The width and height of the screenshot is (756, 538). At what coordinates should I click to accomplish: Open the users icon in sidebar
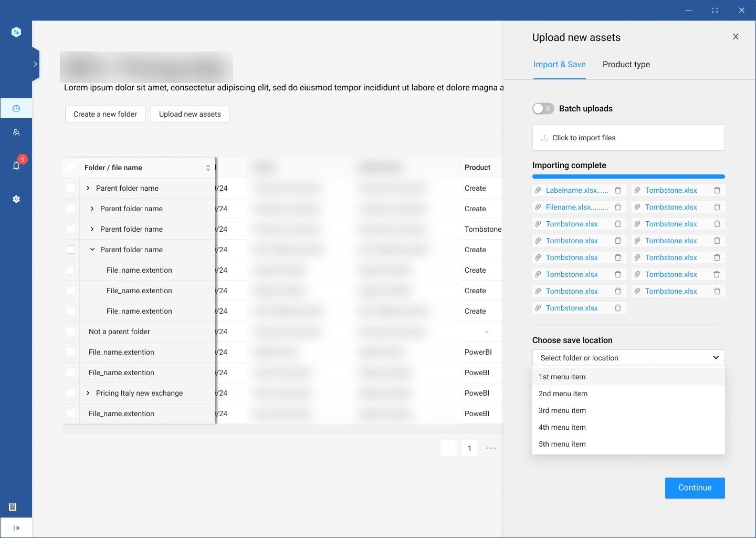pos(16,133)
